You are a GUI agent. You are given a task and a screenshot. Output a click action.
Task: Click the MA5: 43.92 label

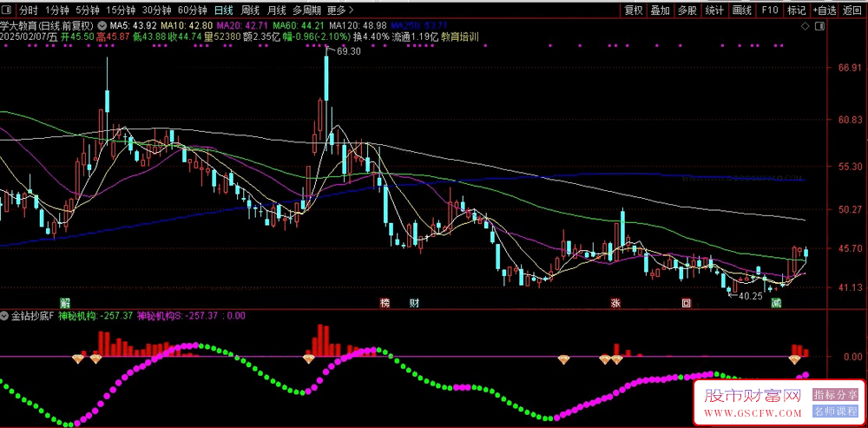click(133, 25)
